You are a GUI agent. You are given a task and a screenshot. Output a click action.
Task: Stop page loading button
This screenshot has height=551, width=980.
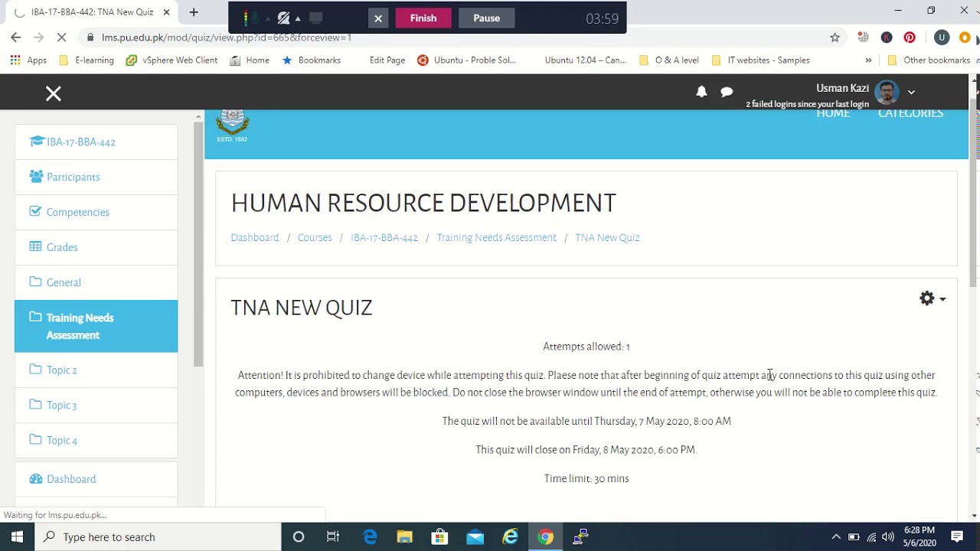[62, 37]
